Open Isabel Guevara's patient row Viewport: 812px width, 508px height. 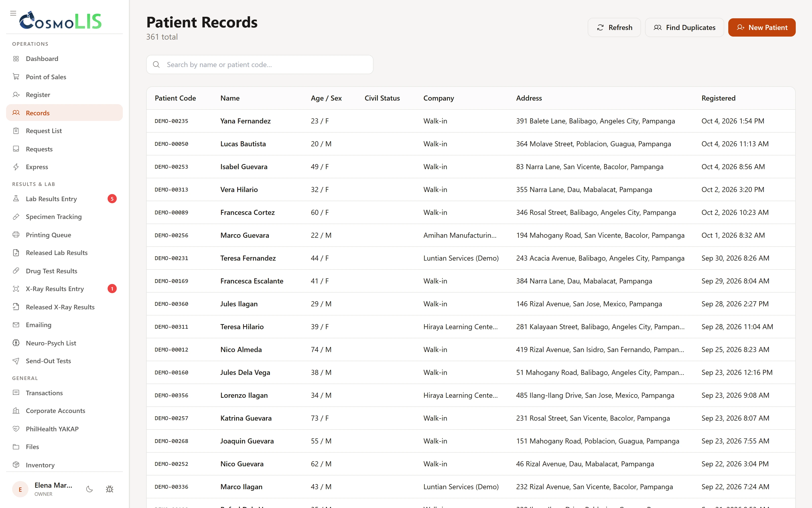click(x=471, y=167)
